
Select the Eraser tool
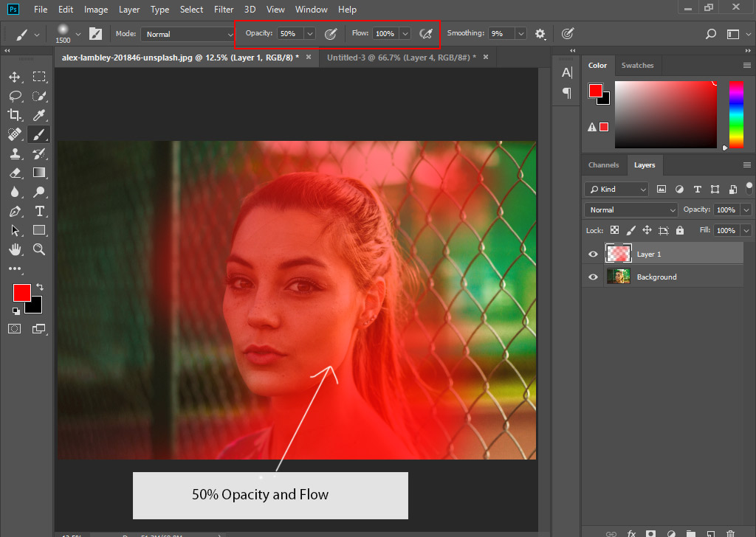(14, 173)
